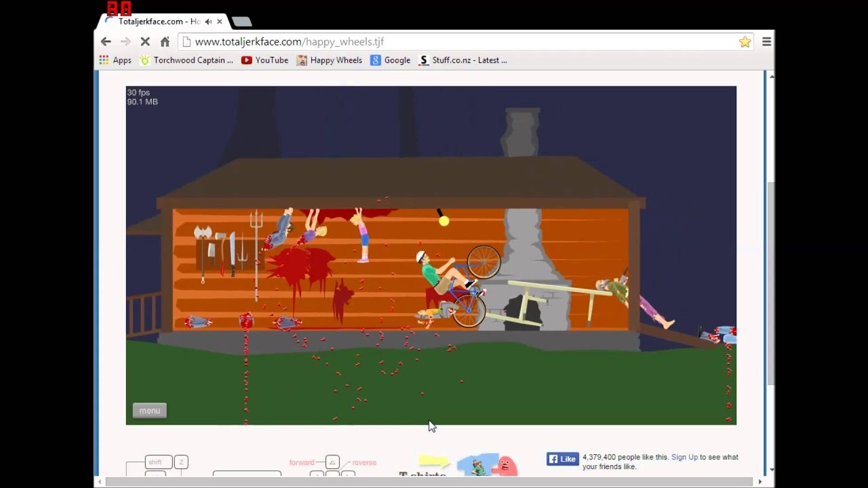Open YouTube bookmark
The width and height of the screenshot is (868, 488).
tap(265, 60)
